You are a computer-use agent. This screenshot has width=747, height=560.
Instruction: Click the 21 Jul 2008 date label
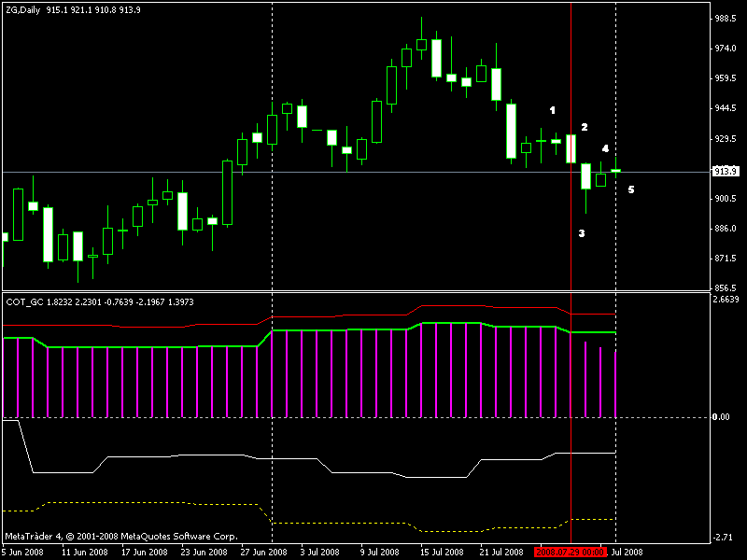pyautogui.click(x=501, y=553)
